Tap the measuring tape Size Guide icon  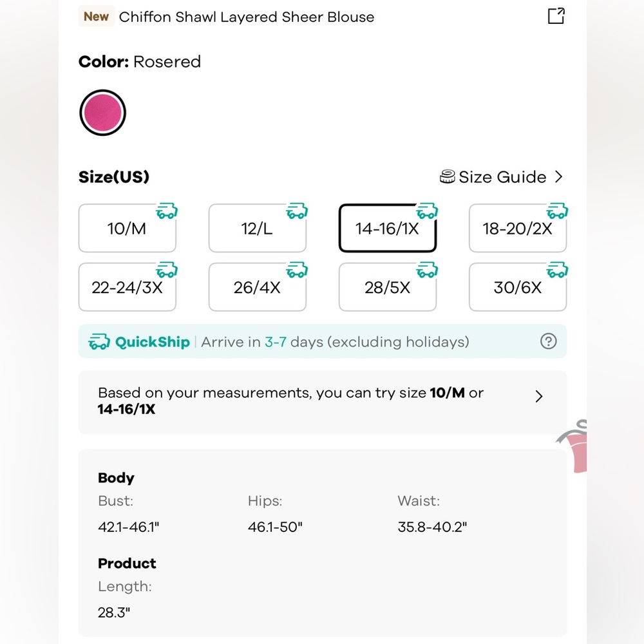click(x=448, y=177)
